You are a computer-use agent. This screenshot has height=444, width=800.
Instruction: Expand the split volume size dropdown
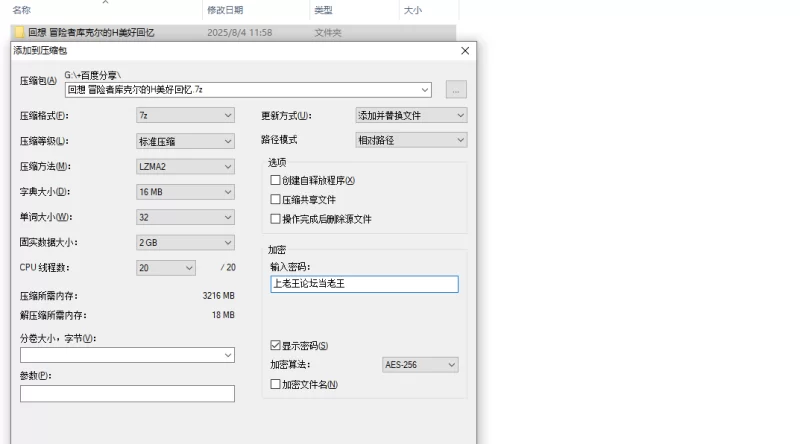tap(228, 355)
